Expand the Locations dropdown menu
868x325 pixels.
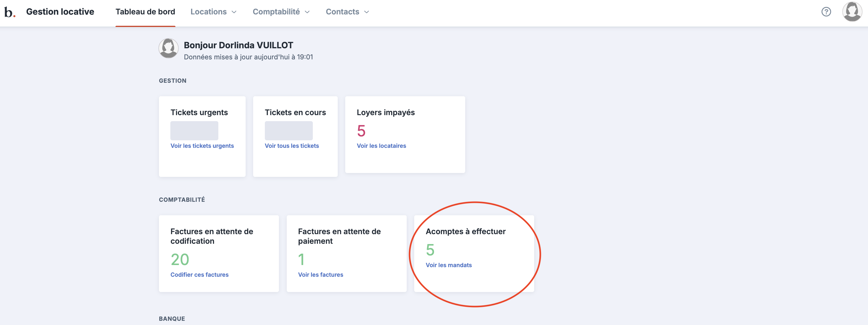pos(213,12)
